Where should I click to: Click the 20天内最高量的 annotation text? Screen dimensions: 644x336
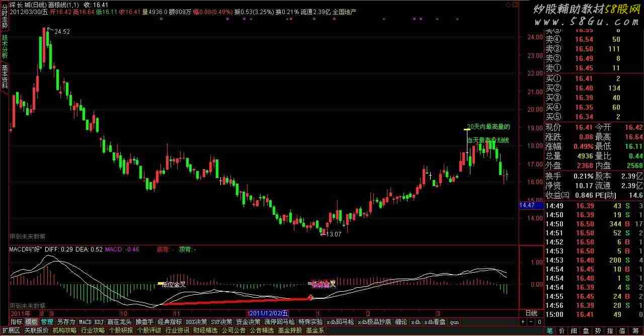click(x=489, y=127)
